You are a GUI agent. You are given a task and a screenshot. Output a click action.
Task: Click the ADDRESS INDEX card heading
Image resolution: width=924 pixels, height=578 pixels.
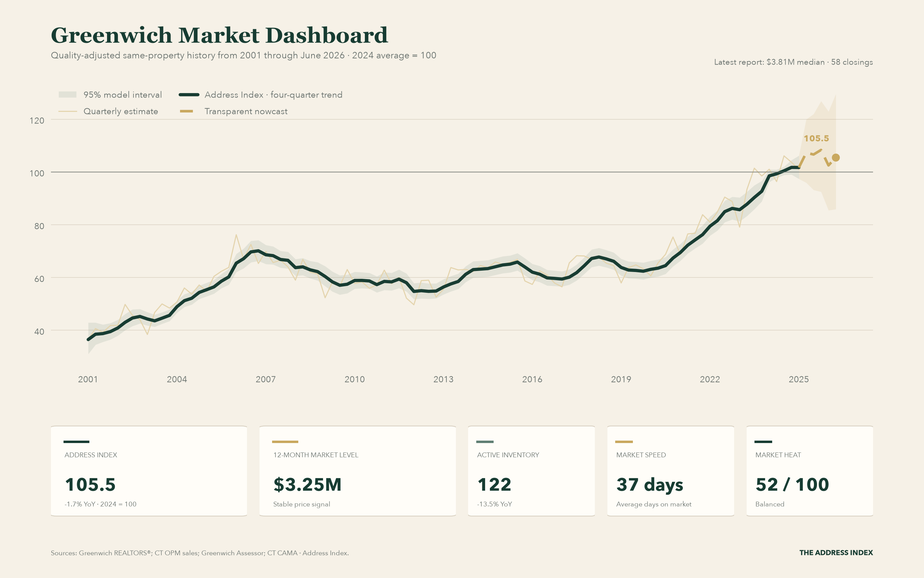[x=91, y=455]
